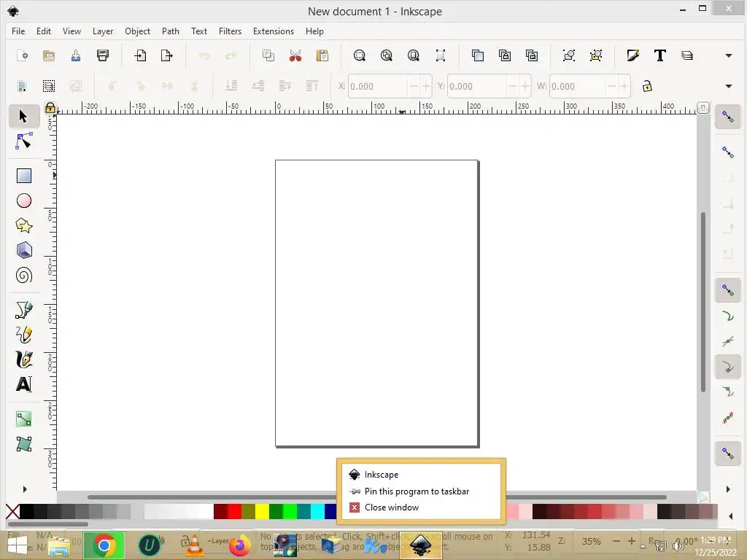Activate the Calligraphy tool
Viewport: 747px width, 560px height.
(24, 359)
